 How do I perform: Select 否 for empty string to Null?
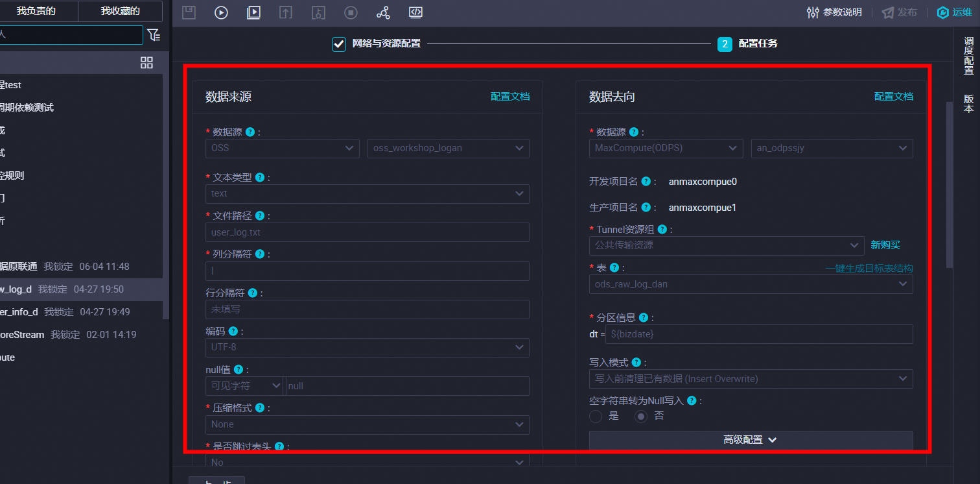point(641,416)
